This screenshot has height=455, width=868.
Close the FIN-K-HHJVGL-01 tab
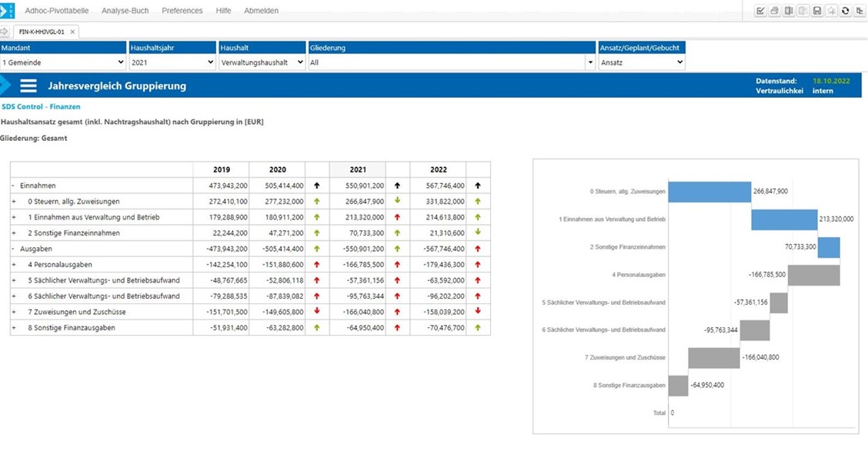[72, 32]
